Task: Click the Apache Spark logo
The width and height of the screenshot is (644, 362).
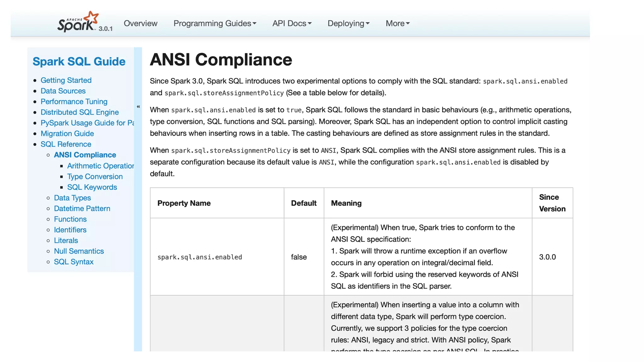Action: click(78, 22)
